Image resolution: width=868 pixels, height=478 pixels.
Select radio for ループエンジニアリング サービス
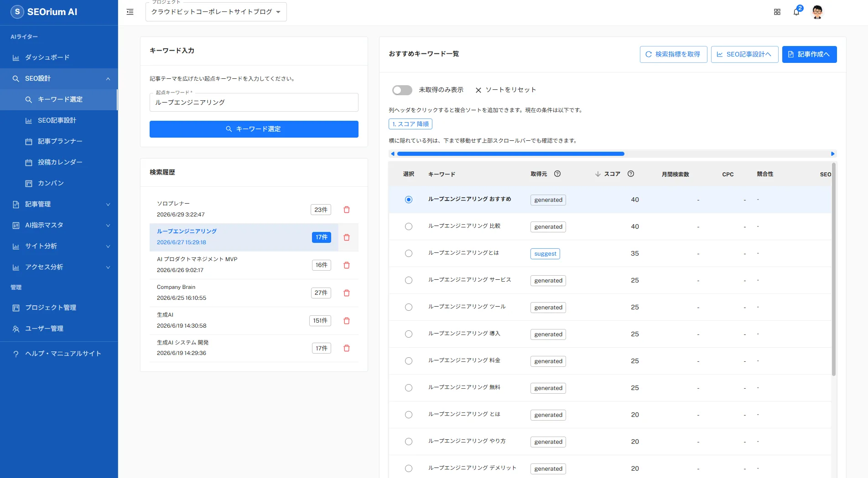tap(409, 280)
